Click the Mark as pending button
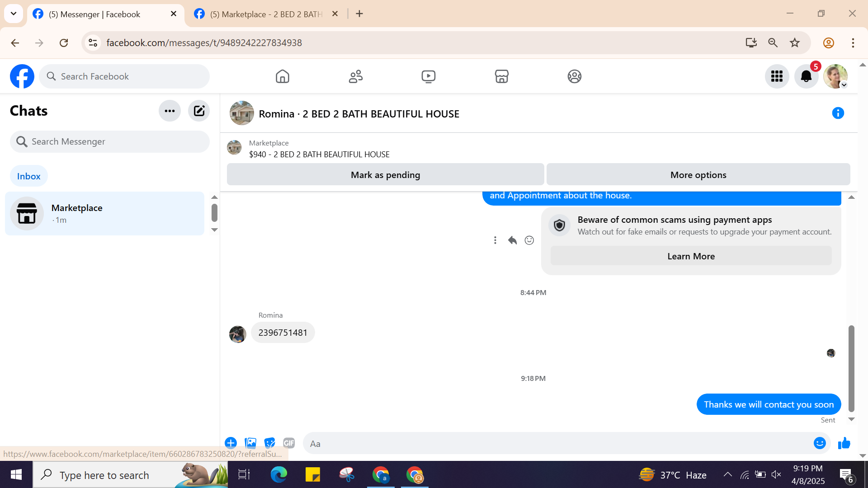 click(x=385, y=175)
